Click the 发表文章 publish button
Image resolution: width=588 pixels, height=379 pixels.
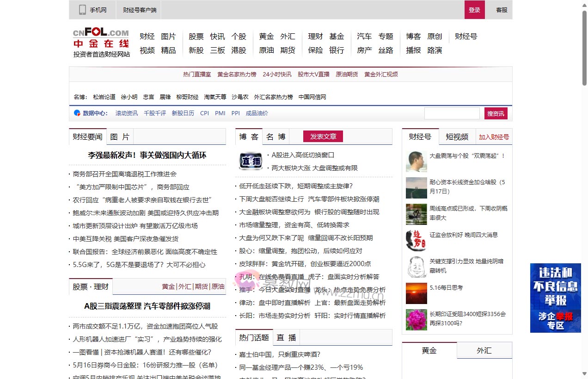(323, 136)
